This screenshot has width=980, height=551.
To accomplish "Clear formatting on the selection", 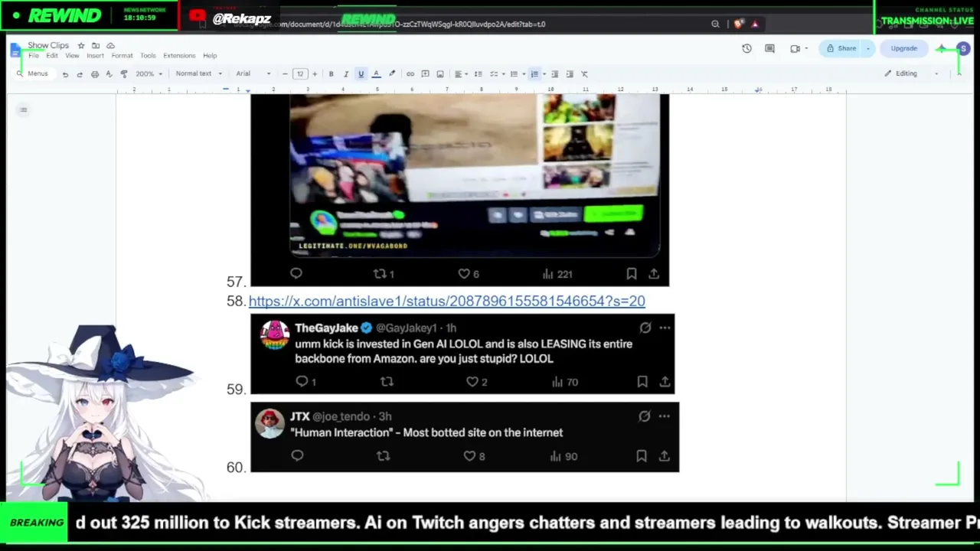I will click(x=584, y=74).
